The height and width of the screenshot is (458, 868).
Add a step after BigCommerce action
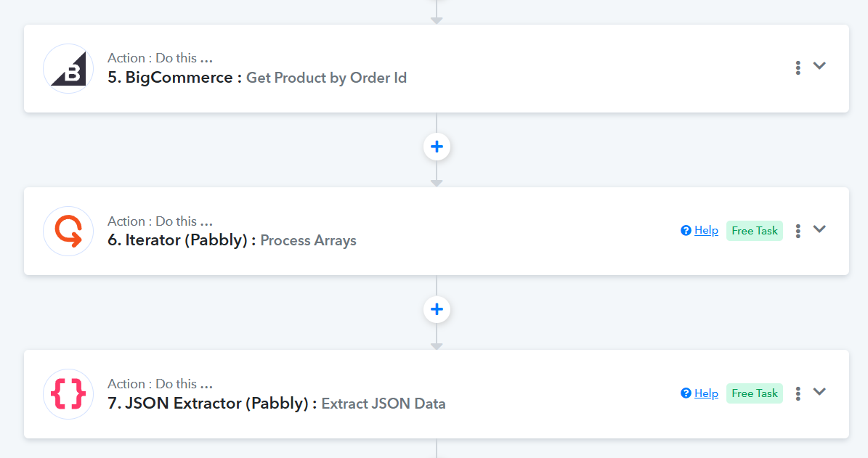[437, 147]
